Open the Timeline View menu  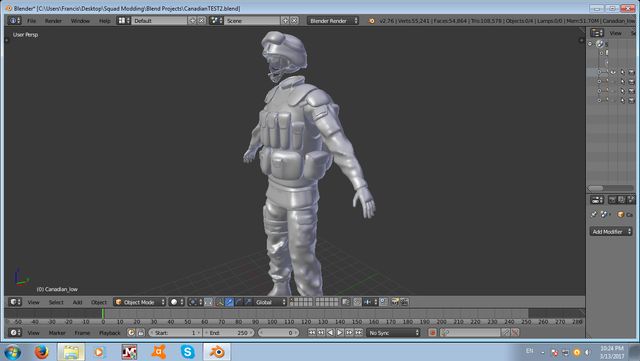click(x=33, y=333)
